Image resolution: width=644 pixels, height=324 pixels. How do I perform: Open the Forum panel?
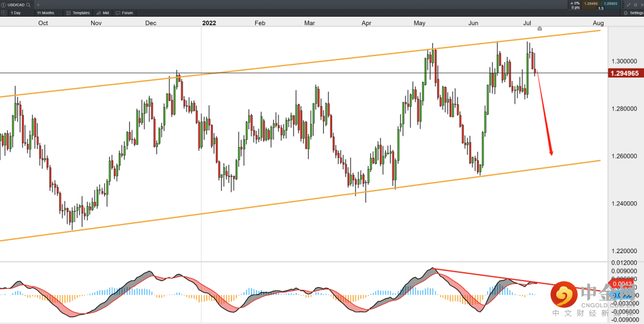tap(125, 13)
